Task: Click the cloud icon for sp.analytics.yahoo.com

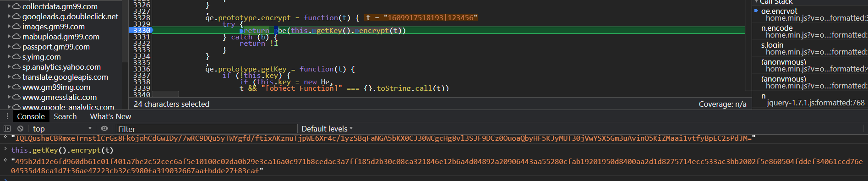Action: [x=16, y=67]
